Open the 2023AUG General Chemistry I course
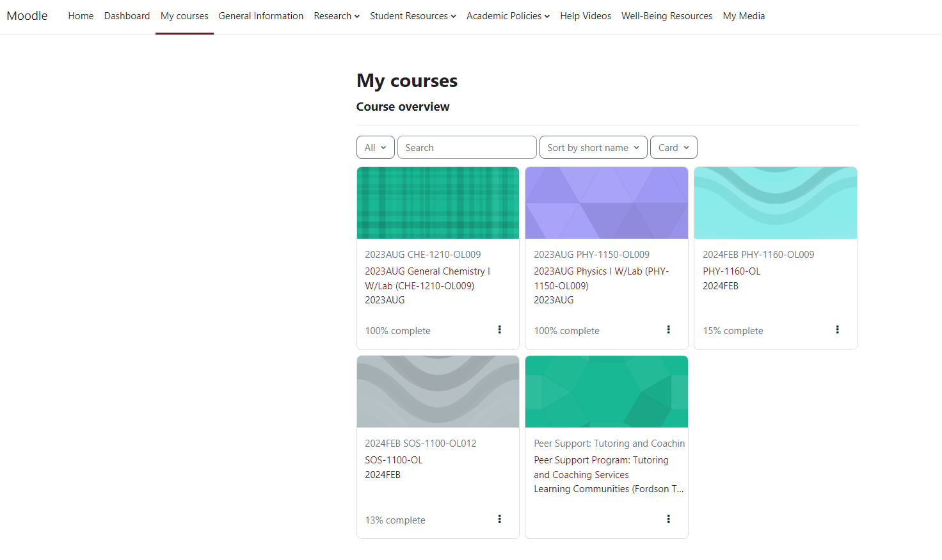 point(427,278)
